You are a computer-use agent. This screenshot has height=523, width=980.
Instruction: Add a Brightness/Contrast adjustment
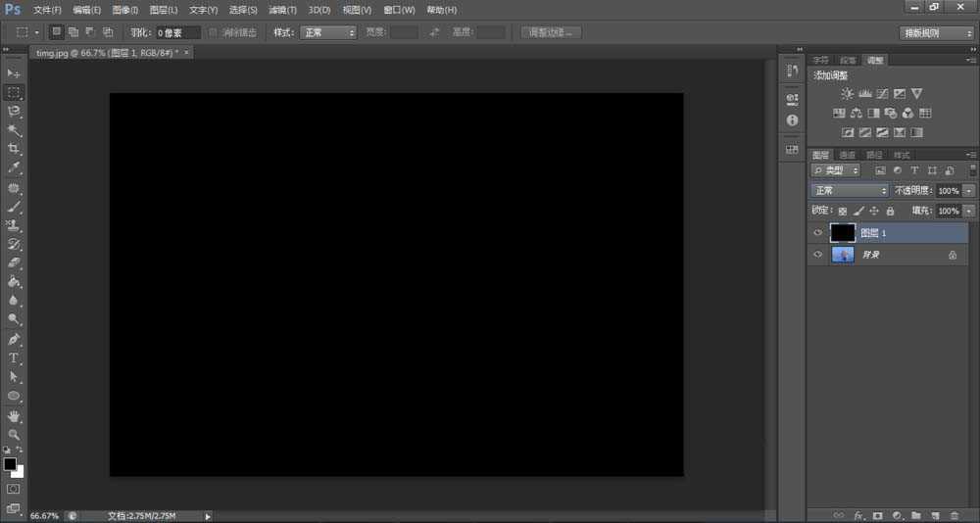point(847,94)
